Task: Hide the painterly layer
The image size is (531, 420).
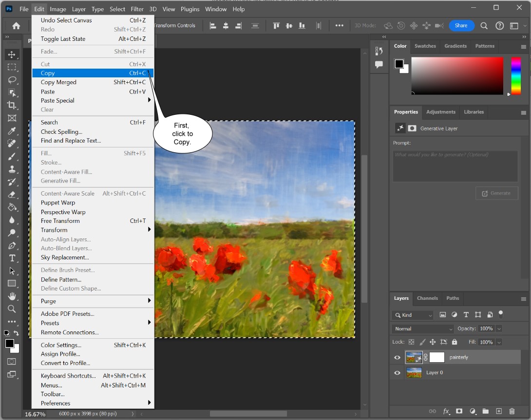Action: point(397,358)
